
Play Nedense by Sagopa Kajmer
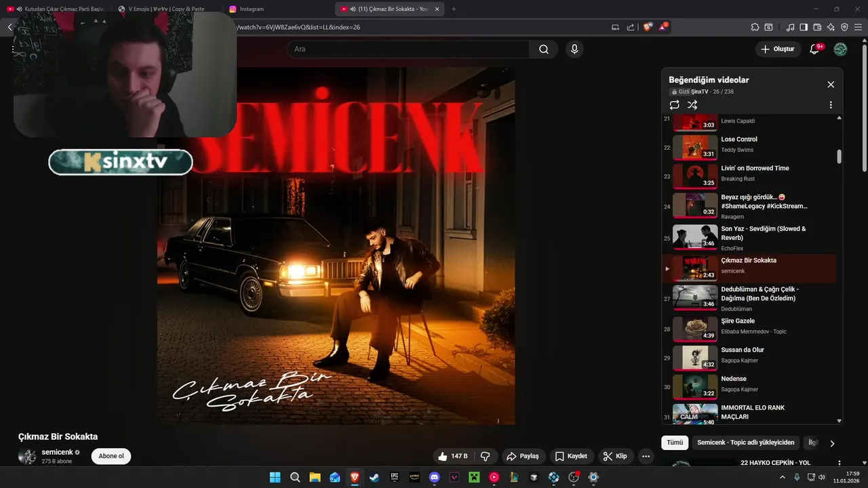(x=749, y=387)
